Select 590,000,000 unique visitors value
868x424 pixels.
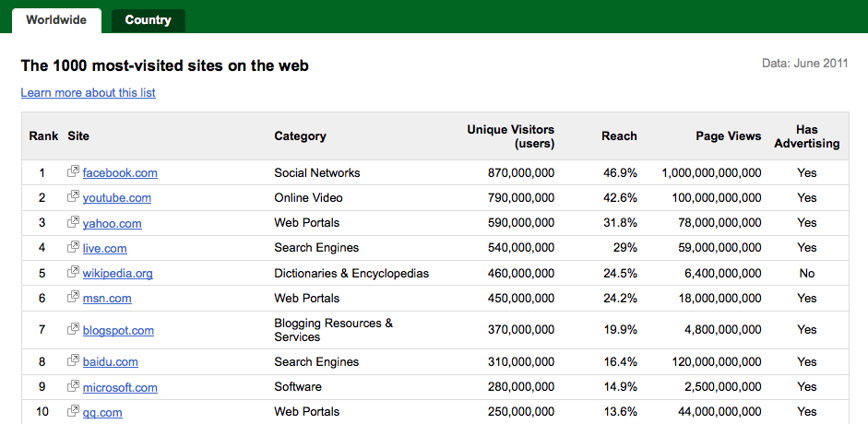[521, 223]
